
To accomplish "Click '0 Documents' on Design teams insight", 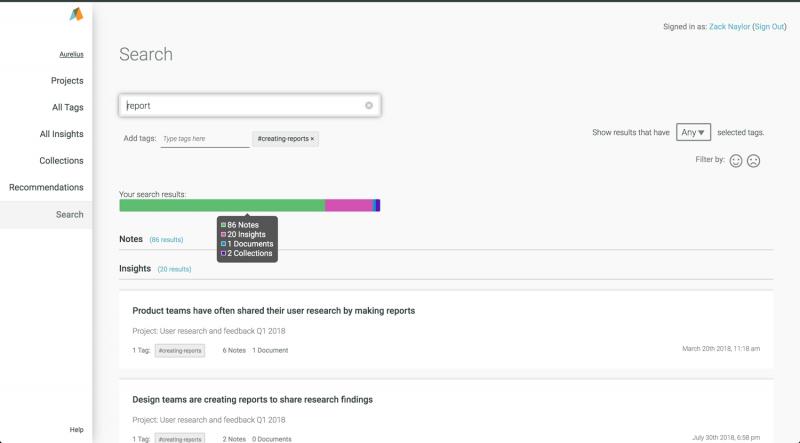I will [x=272, y=439].
